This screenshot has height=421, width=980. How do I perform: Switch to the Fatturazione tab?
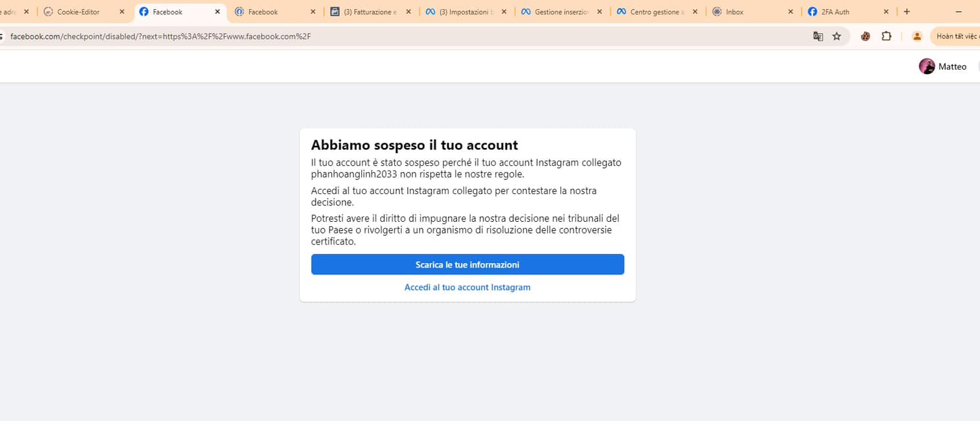tap(370, 12)
